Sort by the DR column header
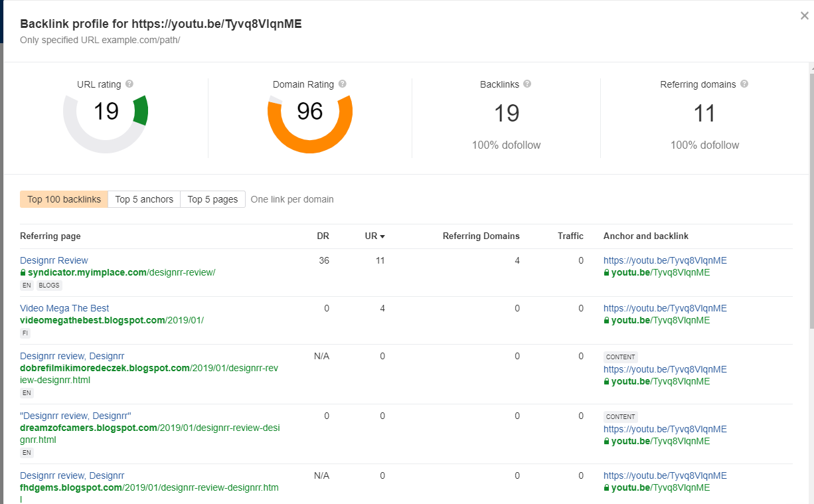This screenshot has height=504, width=814. point(323,236)
